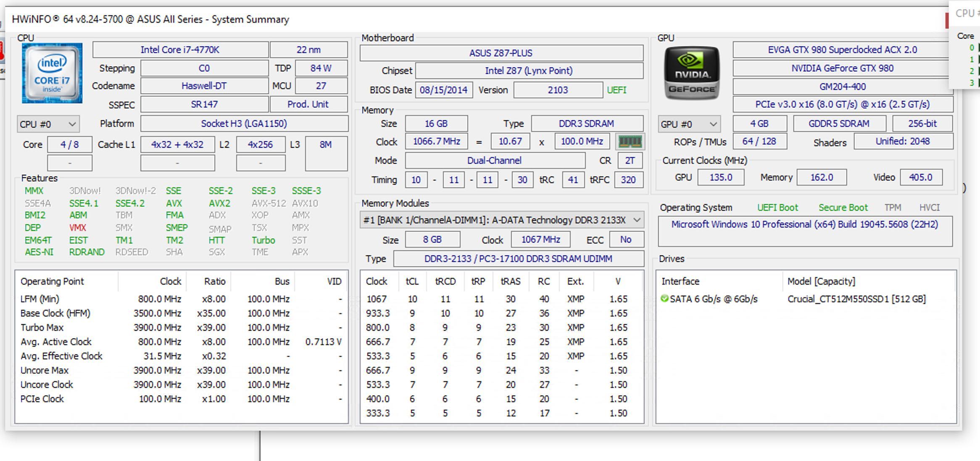This screenshot has height=461, width=980.
Task: Click the TPM indicator
Action: tap(893, 207)
